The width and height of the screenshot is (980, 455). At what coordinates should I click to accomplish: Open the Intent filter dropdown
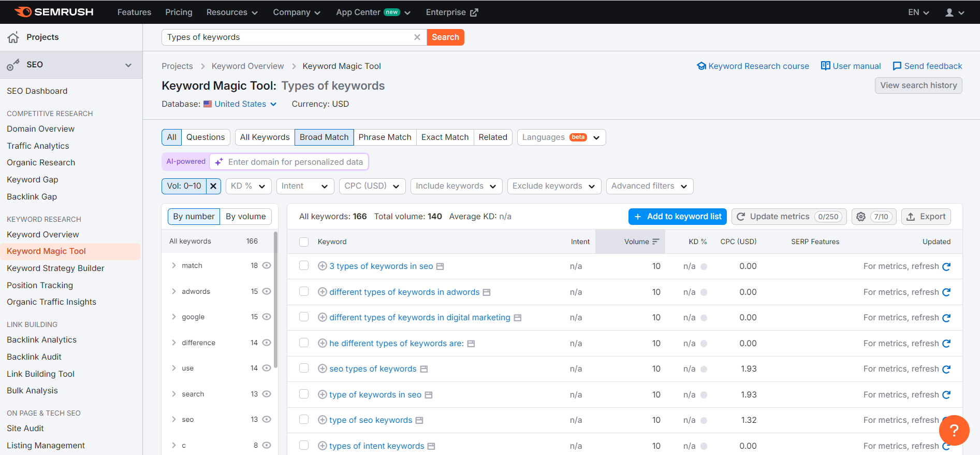point(305,186)
